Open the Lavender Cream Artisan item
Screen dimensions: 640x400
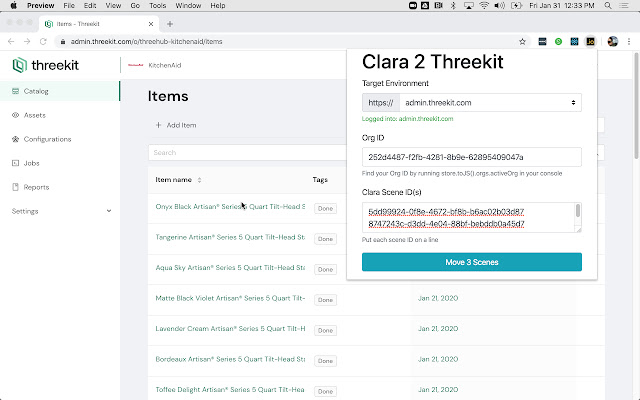(230, 329)
